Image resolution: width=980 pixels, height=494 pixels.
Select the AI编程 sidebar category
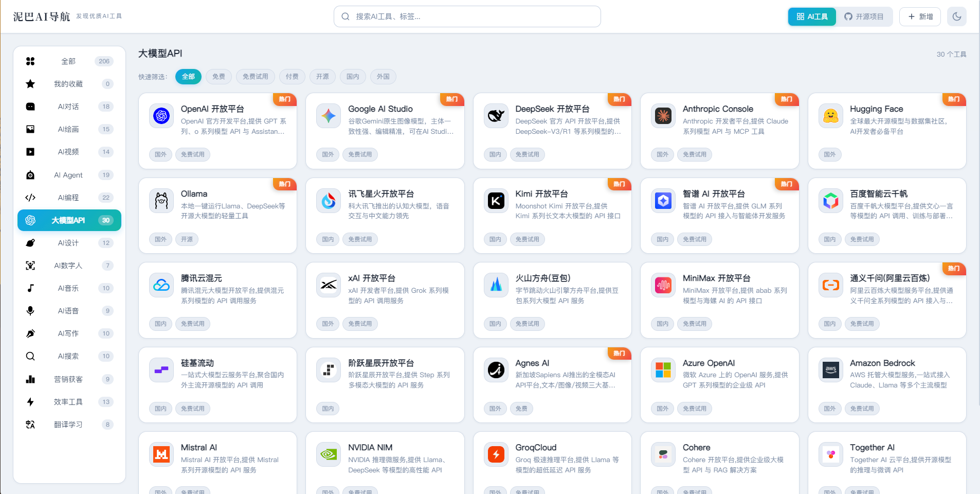click(69, 198)
